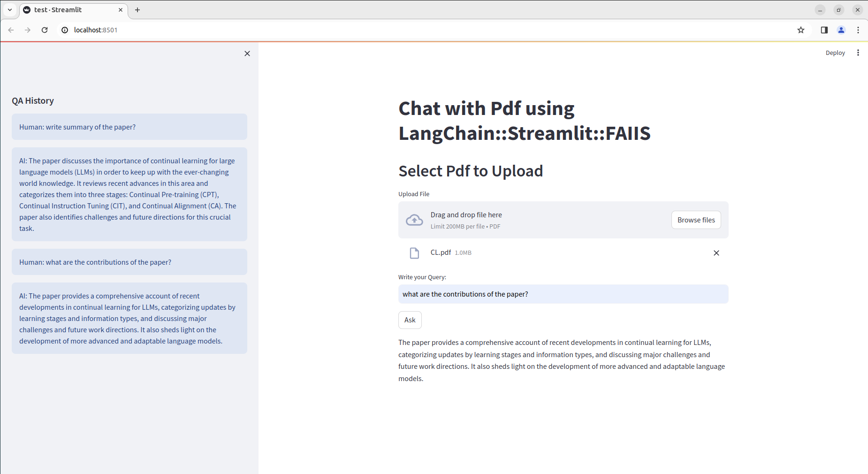Restore down the browser window
The height and width of the screenshot is (474, 868).
pos(839,10)
